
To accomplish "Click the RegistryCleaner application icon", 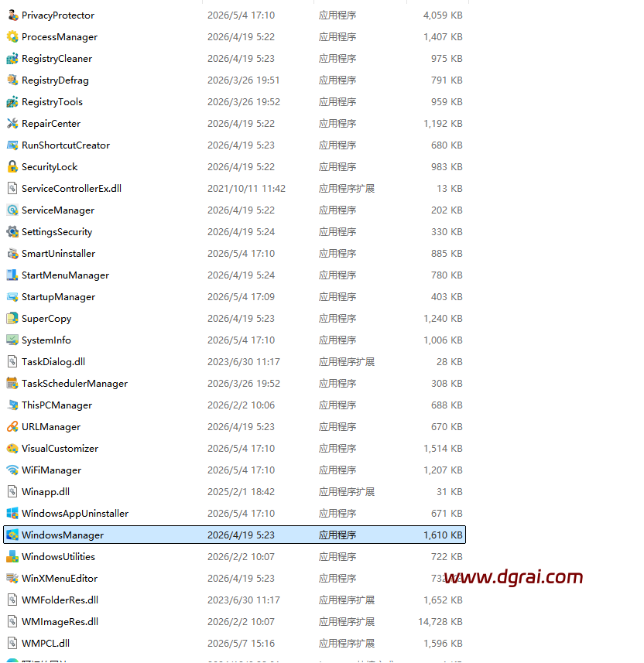I will 12,58.
